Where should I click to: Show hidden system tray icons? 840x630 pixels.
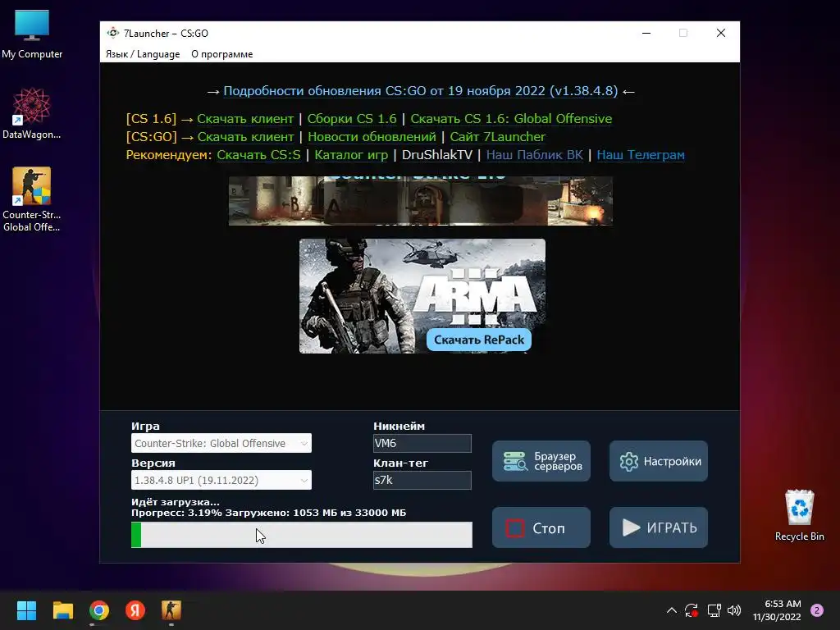671,610
